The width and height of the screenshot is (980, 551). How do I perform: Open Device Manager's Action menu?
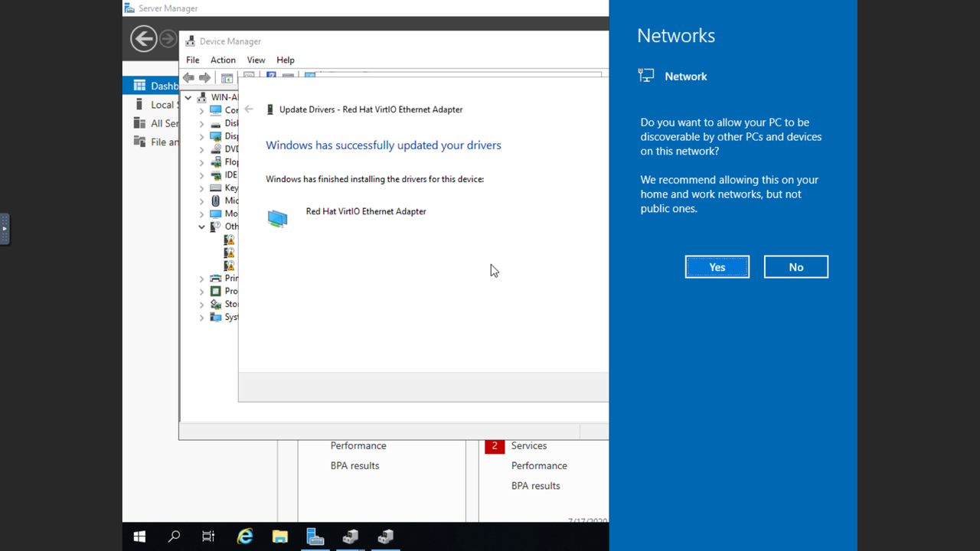click(223, 60)
